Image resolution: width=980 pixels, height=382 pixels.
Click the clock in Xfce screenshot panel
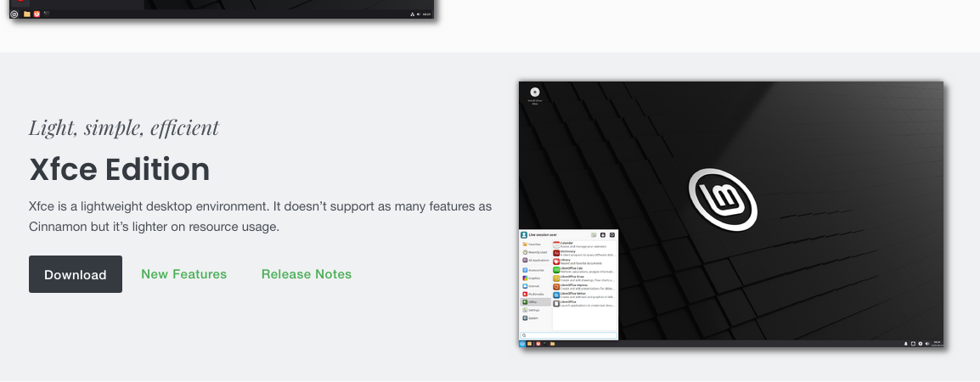937,344
